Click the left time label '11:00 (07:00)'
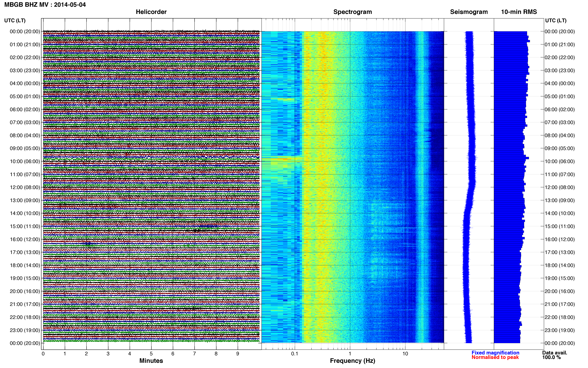Image resolution: width=588 pixels, height=368 pixels. pos(25,174)
